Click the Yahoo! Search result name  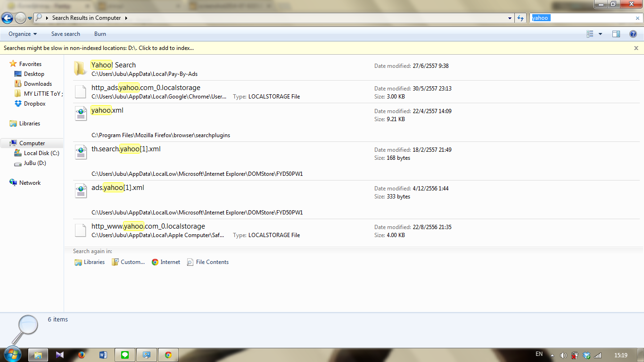(x=113, y=65)
